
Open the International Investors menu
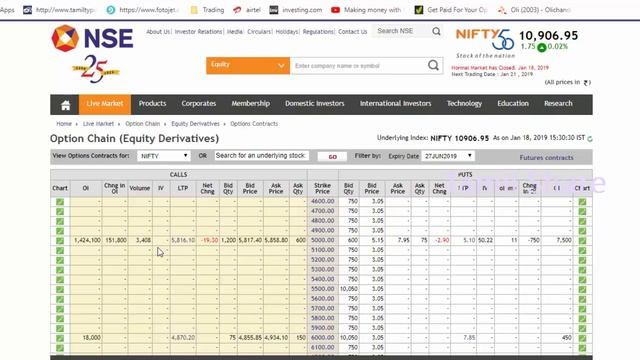(396, 104)
